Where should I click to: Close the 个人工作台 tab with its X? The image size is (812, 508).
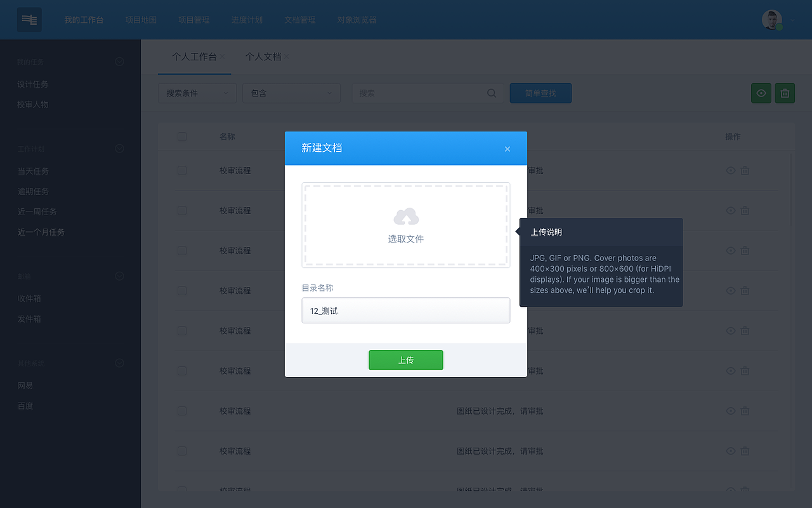(x=222, y=57)
